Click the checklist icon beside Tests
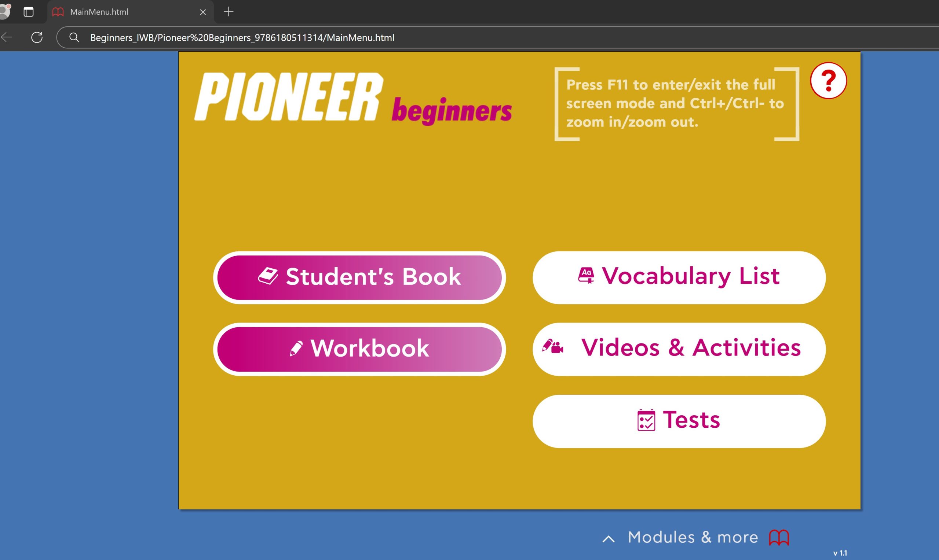The image size is (939, 560). point(646,420)
